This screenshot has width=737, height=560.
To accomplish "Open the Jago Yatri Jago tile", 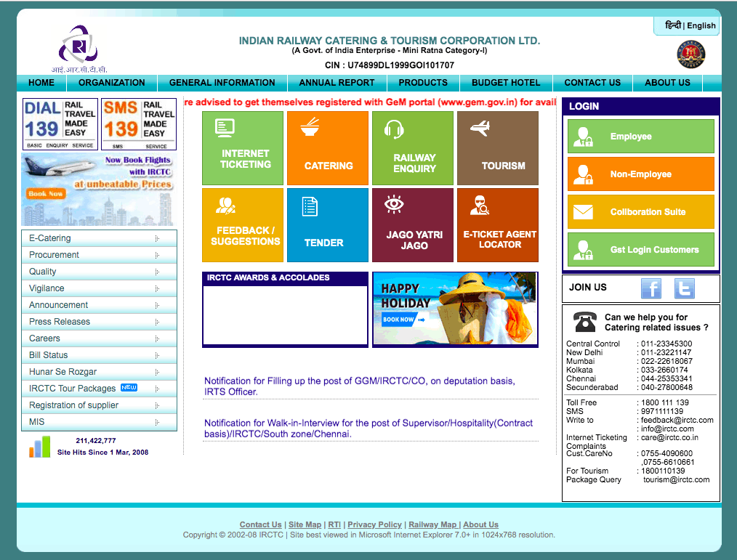I will tap(414, 225).
